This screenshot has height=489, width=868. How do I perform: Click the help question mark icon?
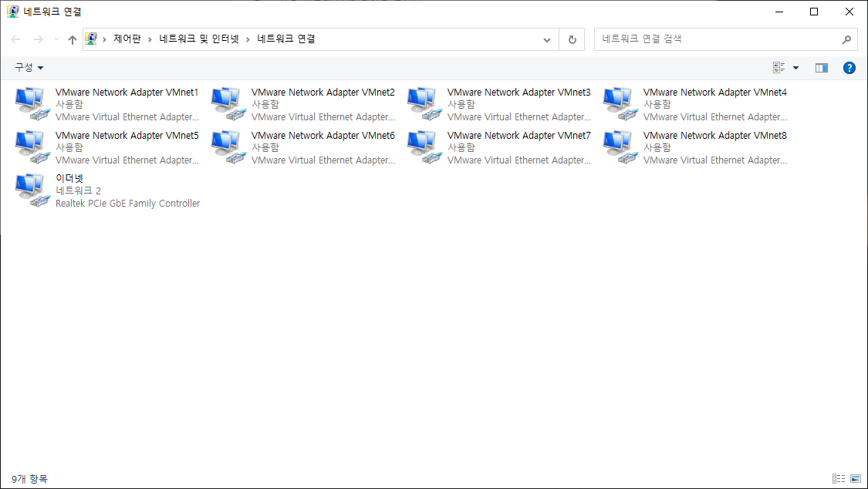click(849, 68)
